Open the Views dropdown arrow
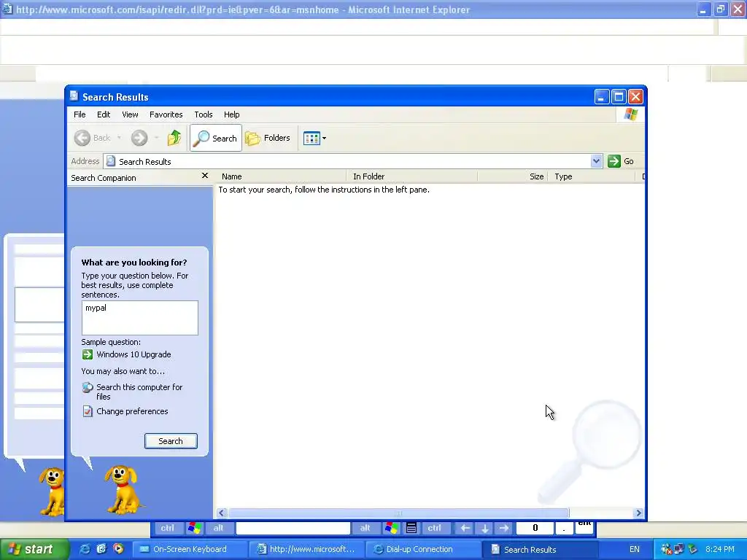747x560 pixels. 325,139
